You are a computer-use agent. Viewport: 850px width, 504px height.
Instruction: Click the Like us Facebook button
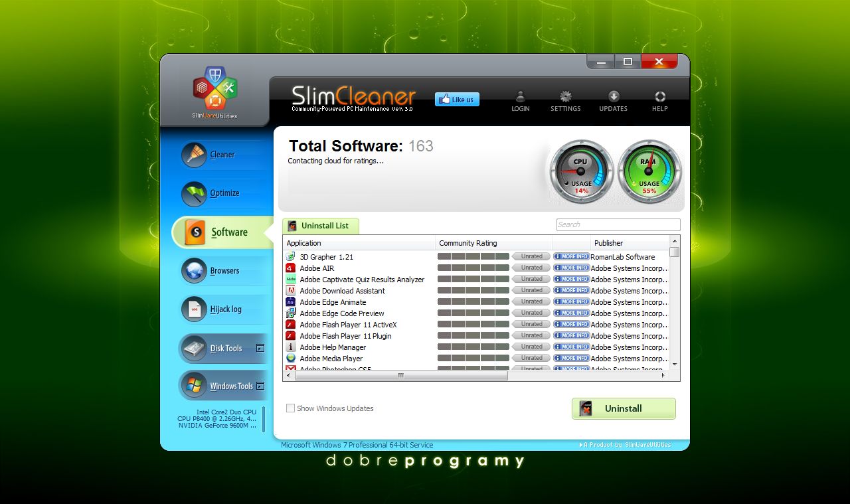457,100
